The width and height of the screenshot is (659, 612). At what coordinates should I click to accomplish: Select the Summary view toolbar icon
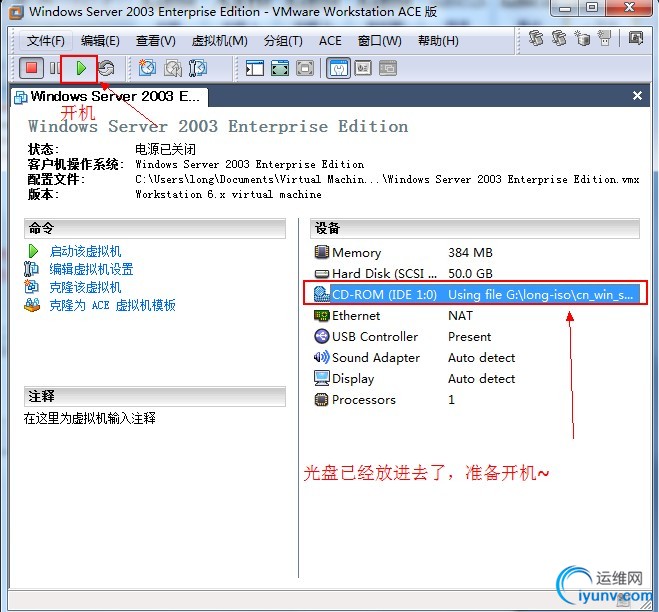point(339,68)
